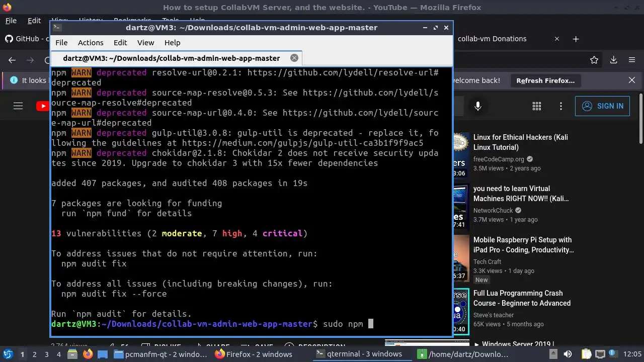Click the Raspberry Pi video thumbnail
644x362 pixels.
pyautogui.click(x=461, y=257)
